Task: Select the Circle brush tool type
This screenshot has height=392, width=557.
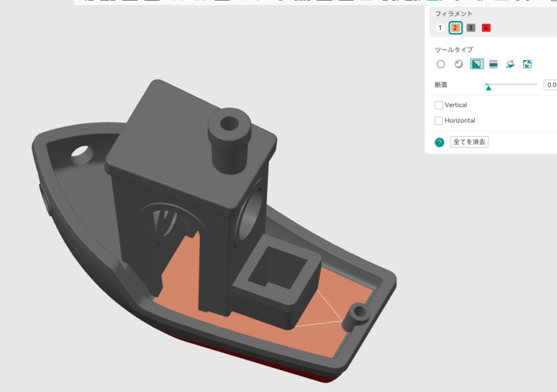Action: [441, 64]
